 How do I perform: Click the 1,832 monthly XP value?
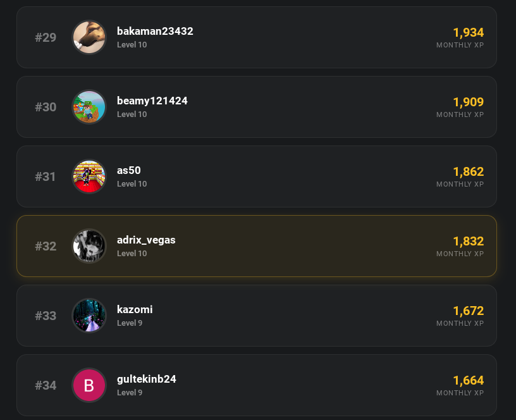[x=468, y=241]
